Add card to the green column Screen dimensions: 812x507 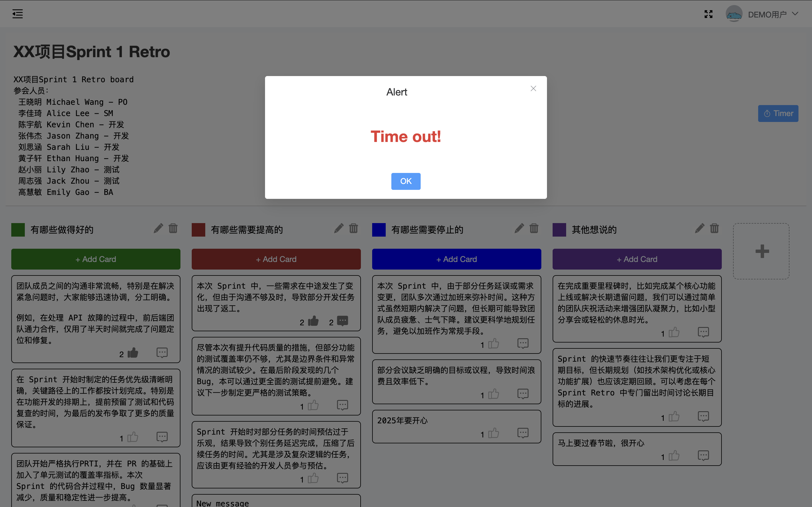pos(96,259)
